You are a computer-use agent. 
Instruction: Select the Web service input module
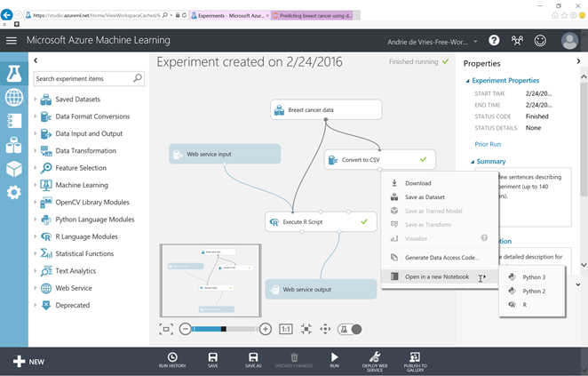(x=225, y=154)
